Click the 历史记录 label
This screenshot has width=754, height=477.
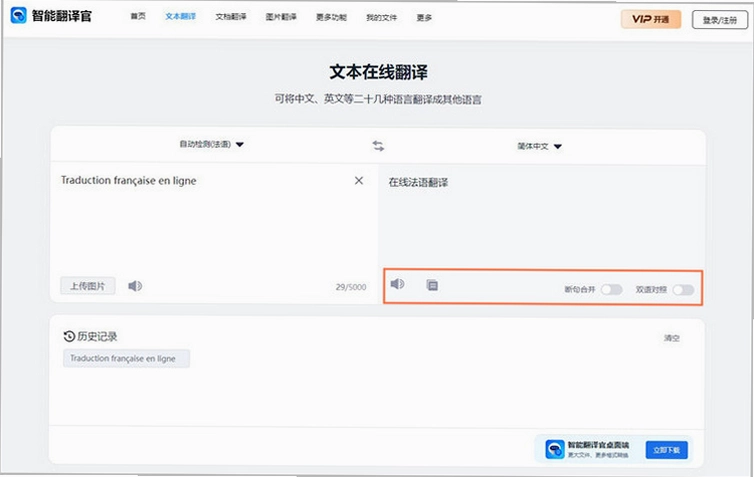97,337
